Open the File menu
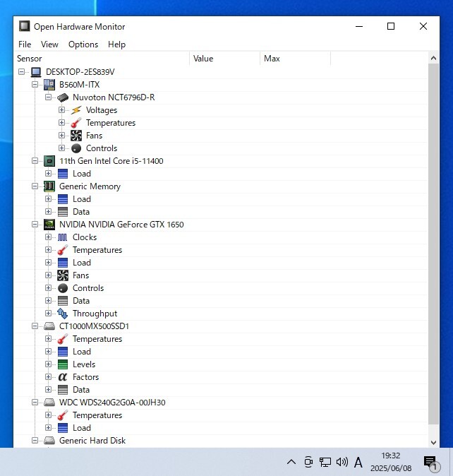 [x=25, y=44]
